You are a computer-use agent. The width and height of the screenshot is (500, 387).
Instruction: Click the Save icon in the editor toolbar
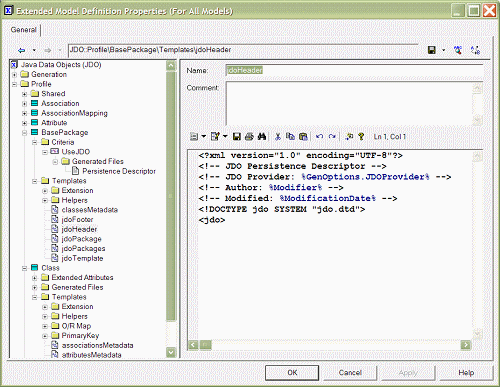[x=237, y=136]
